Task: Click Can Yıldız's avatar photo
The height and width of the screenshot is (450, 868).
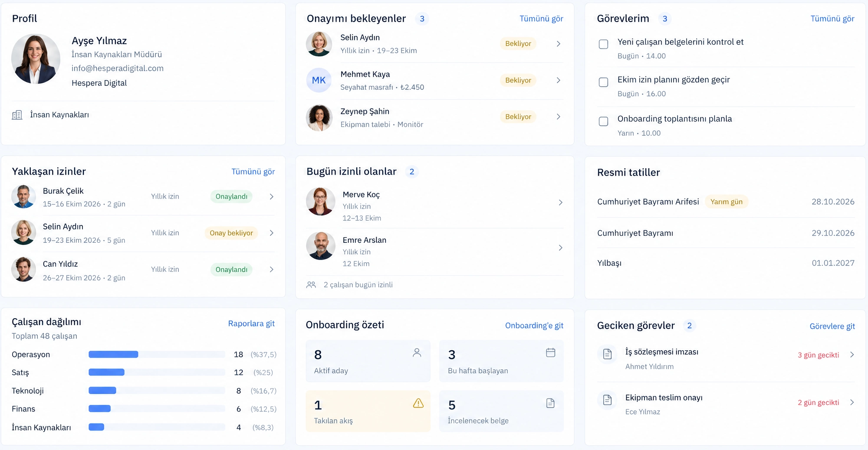Action: [23, 269]
